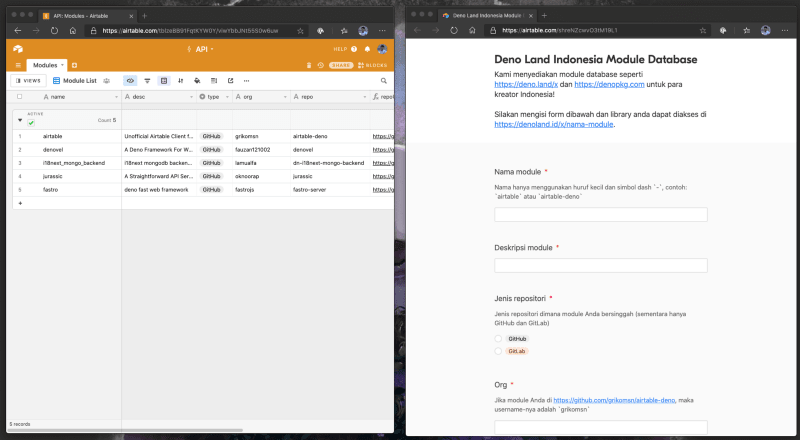Collapse the ACTIVE group triangle
The height and width of the screenshot is (440, 800).
click(x=20, y=120)
